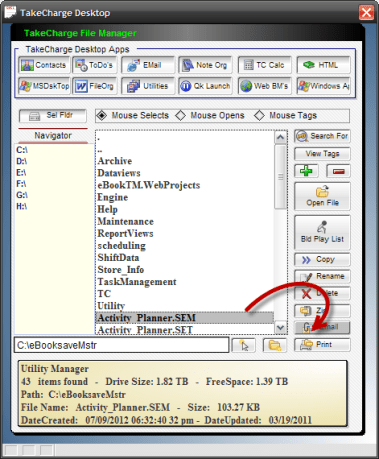The height and width of the screenshot is (459, 379).
Task: Click the Copy button
Action: click(x=322, y=260)
